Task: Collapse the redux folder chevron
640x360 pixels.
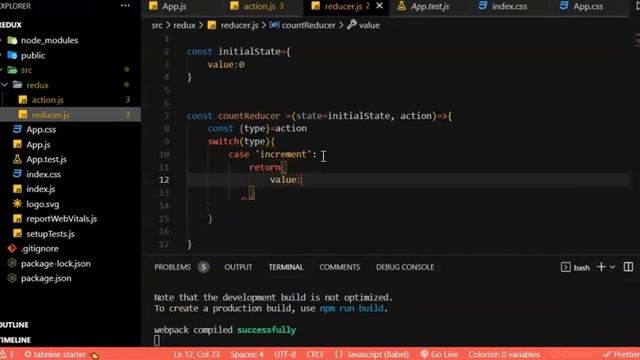Action: [x=4, y=85]
